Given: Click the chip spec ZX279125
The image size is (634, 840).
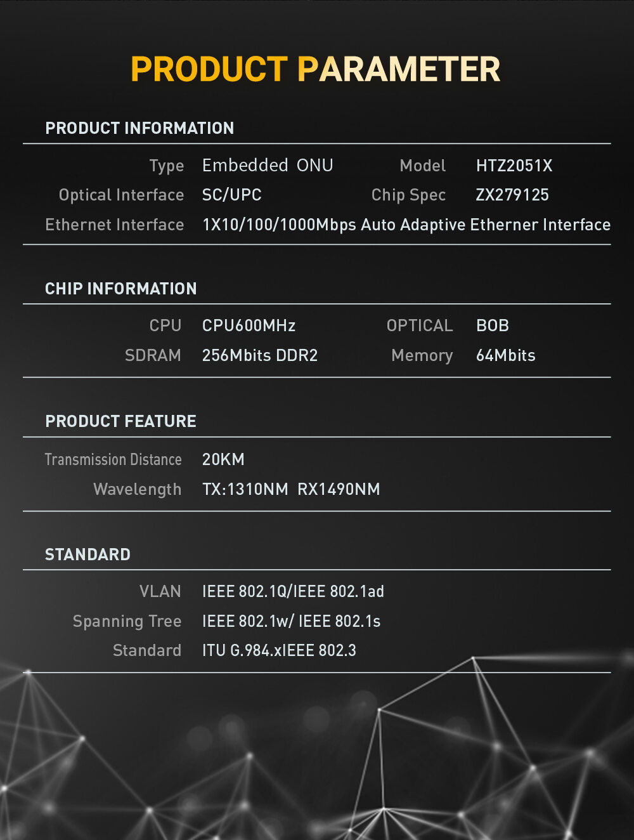Looking at the screenshot, I should click(x=512, y=195).
